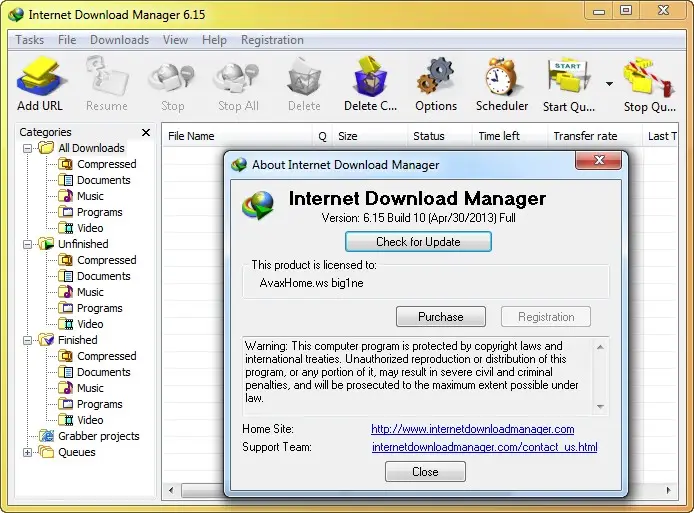Click the Delete Completed toolbar icon
This screenshot has height=513, width=694.
[x=370, y=76]
